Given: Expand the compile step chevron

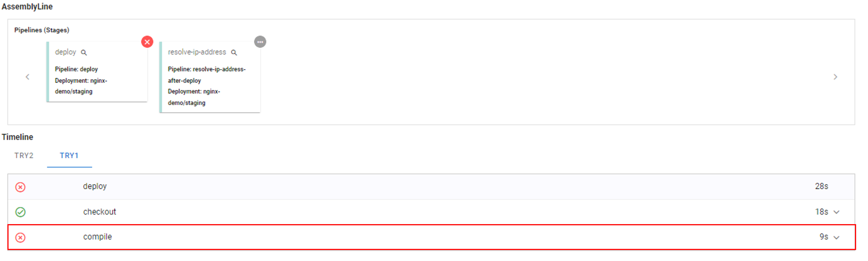Looking at the screenshot, I should point(836,237).
